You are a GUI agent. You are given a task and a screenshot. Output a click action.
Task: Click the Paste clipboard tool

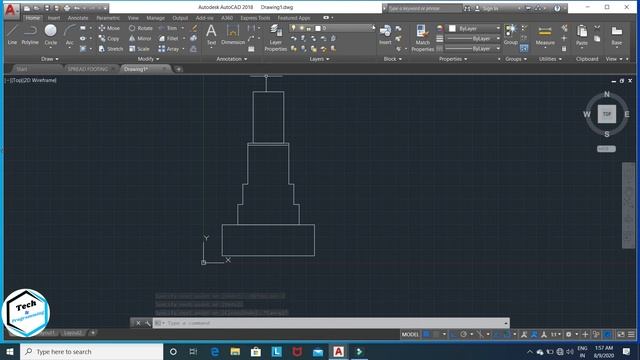[582, 35]
